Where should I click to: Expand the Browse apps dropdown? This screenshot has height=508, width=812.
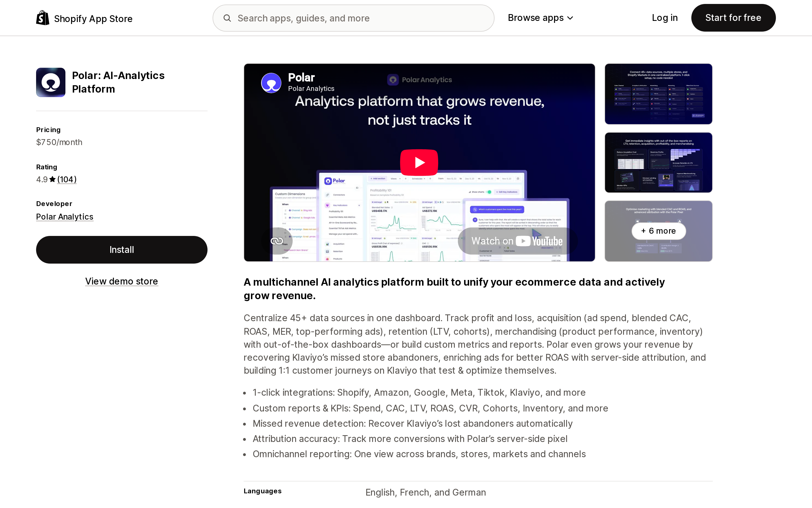click(x=540, y=18)
